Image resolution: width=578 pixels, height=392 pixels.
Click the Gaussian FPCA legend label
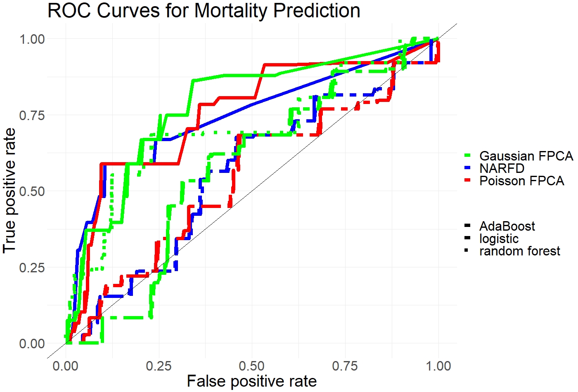tap(526, 156)
